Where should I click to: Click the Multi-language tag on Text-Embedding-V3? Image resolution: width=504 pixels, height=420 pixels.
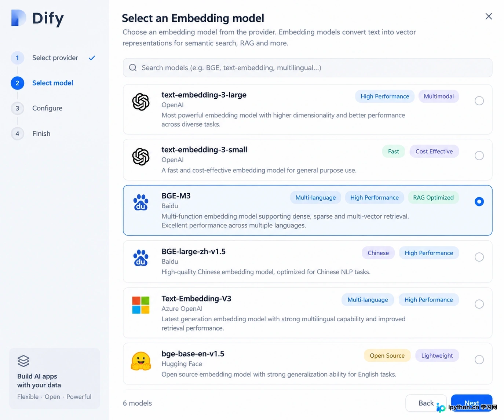(368, 300)
